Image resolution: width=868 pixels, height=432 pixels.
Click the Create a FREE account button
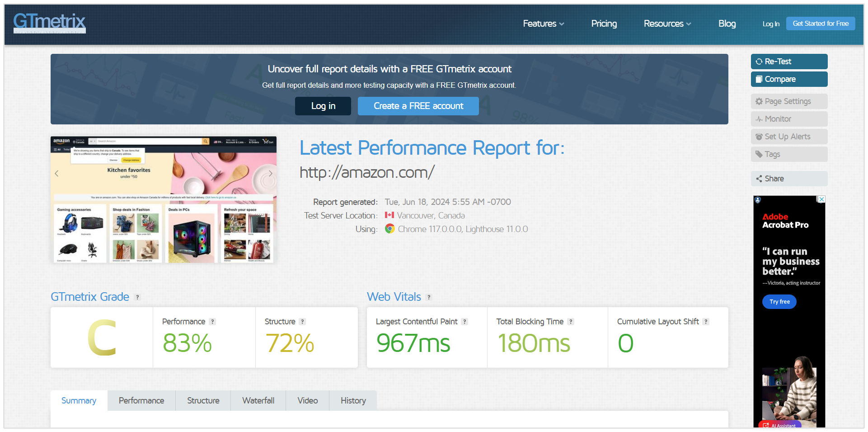[418, 106]
